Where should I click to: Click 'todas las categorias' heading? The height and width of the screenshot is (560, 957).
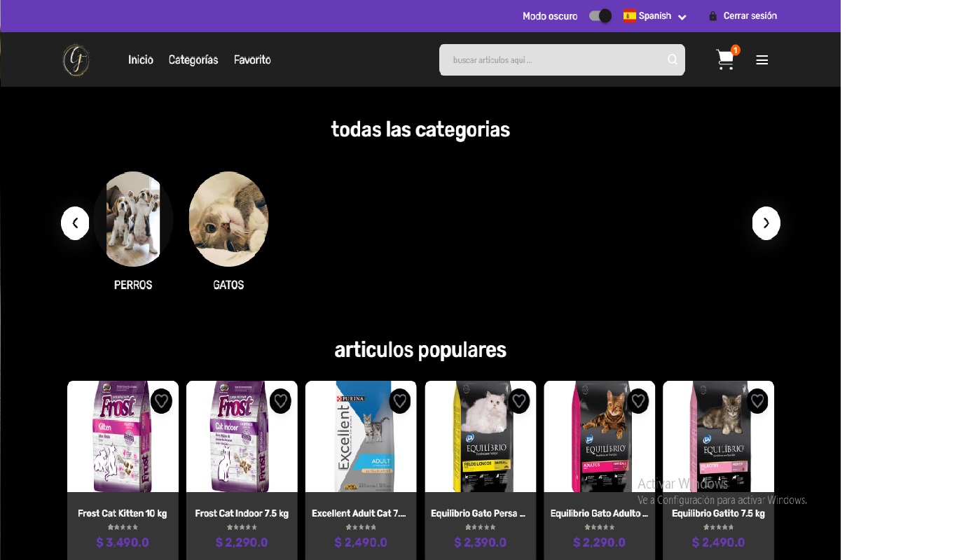coord(420,129)
